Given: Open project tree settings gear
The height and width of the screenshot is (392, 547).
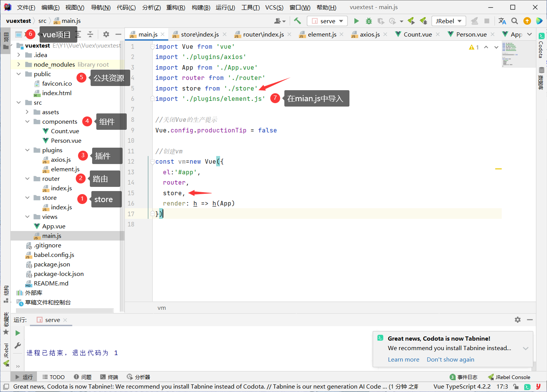Looking at the screenshot, I should point(106,34).
